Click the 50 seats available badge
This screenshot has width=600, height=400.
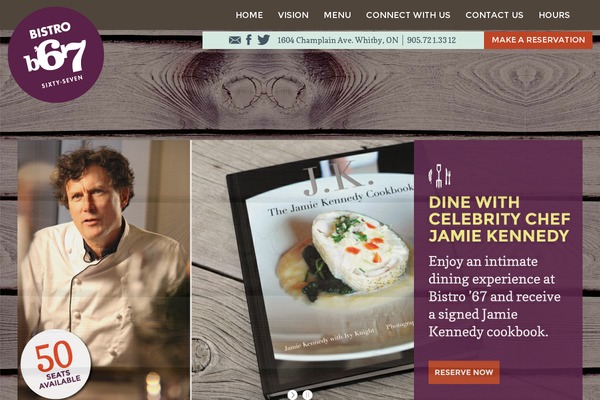click(56, 364)
